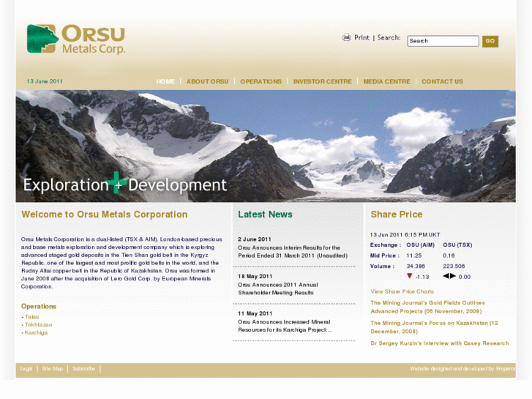The height and width of the screenshot is (399, 532).
Task: Click the 18 May 2011 news date
Action: point(255,277)
